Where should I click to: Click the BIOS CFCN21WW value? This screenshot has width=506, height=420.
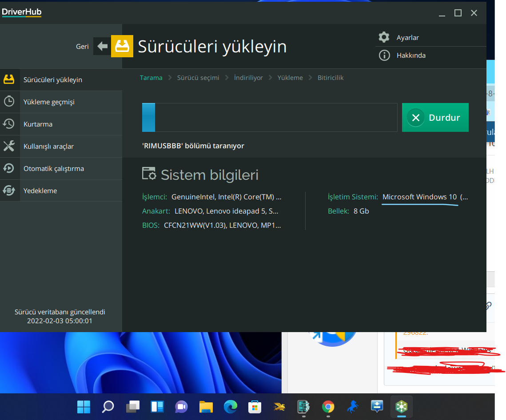pyautogui.click(x=222, y=225)
